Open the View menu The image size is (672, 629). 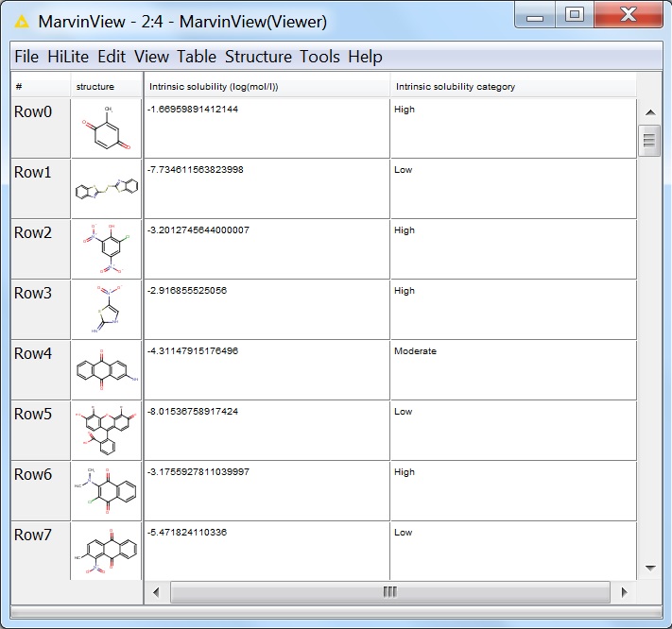[x=151, y=57]
